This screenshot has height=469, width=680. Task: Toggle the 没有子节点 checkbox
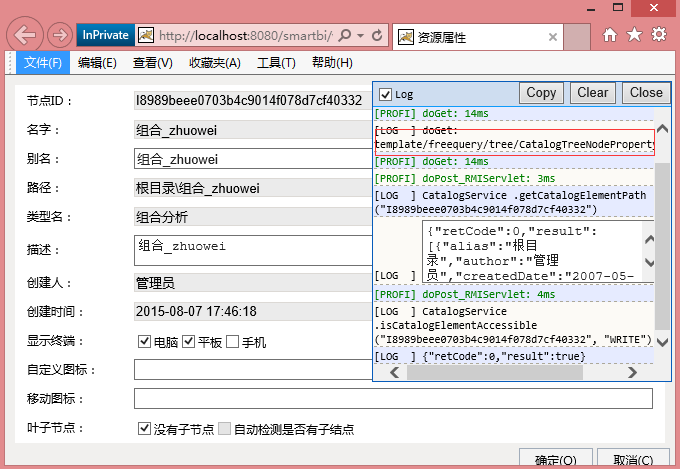click(144, 429)
